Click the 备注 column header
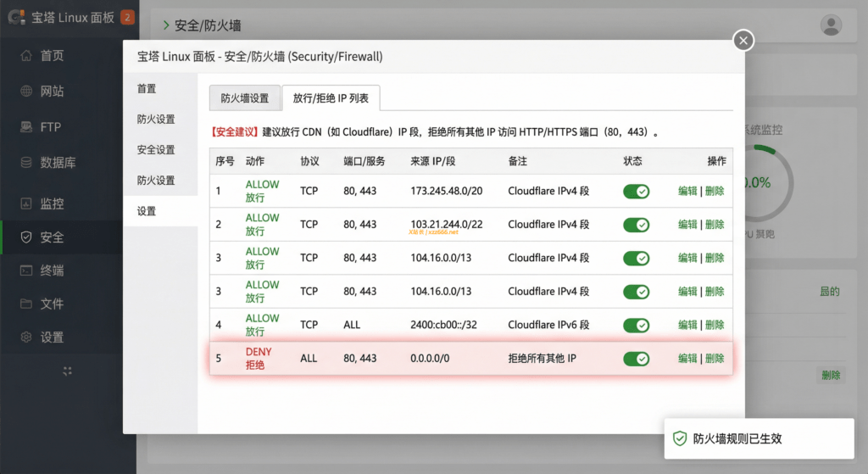The height and width of the screenshot is (474, 868). (x=518, y=161)
